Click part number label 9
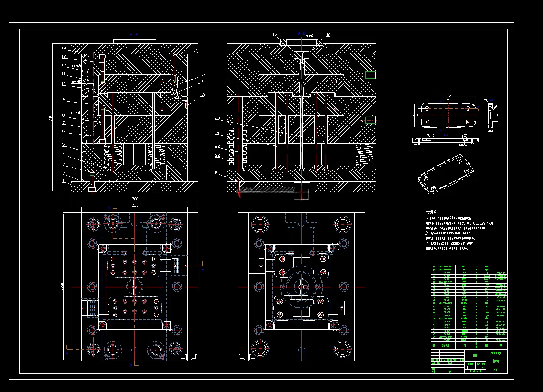The height and width of the screenshot is (392, 543). tap(64, 99)
